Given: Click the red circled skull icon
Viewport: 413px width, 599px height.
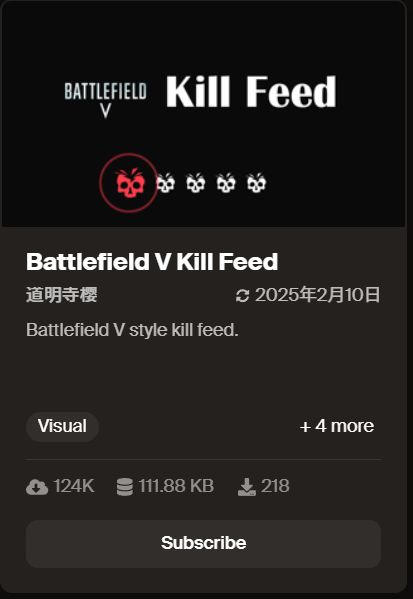Looking at the screenshot, I should pos(129,183).
